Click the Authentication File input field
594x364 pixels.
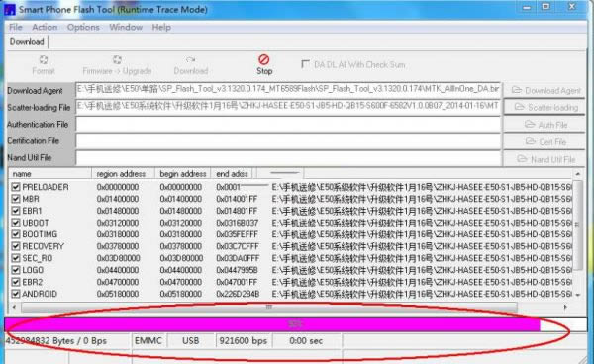click(288, 124)
